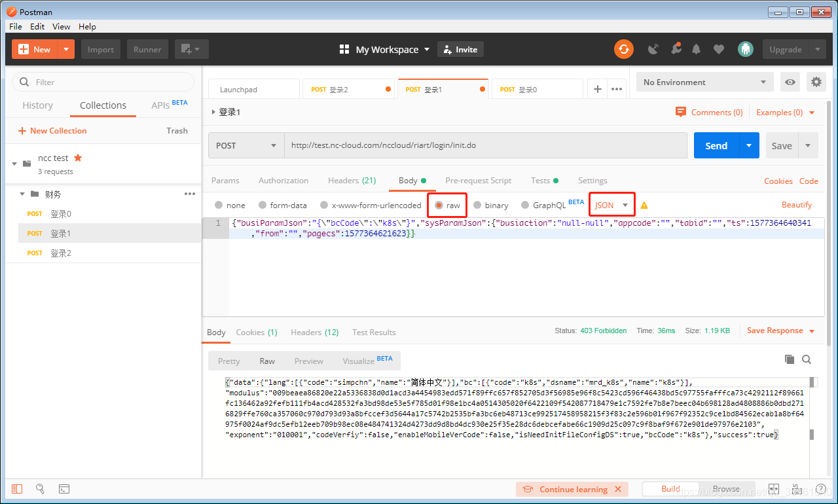This screenshot has height=504, width=838.
Task: Open manage environments gear icon
Action: 816,82
